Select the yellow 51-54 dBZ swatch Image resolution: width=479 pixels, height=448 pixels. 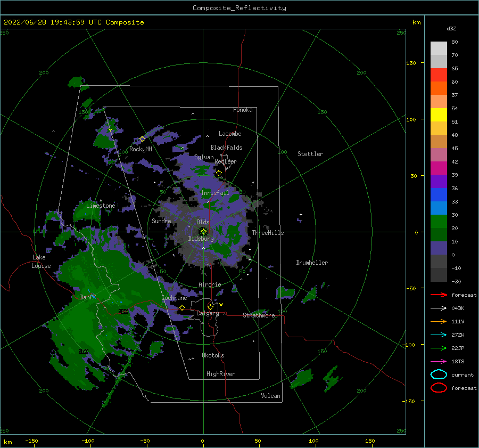coord(439,115)
